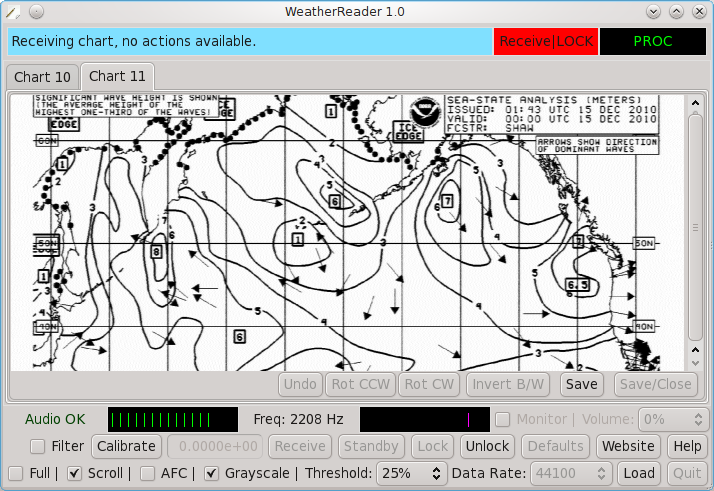Viewport: 714px width, 491px height.
Task: Click the audio level meter bars
Action: click(x=172, y=420)
